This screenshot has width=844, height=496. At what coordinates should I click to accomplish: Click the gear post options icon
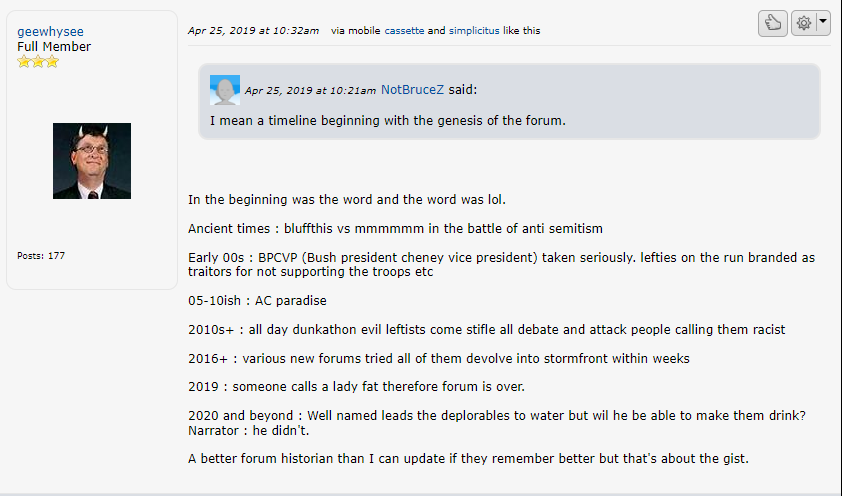[803, 22]
